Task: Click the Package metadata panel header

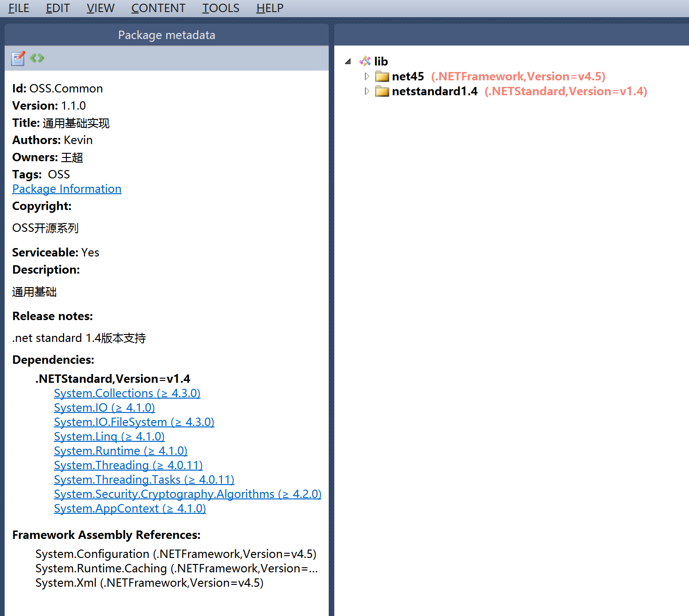Action: [167, 35]
